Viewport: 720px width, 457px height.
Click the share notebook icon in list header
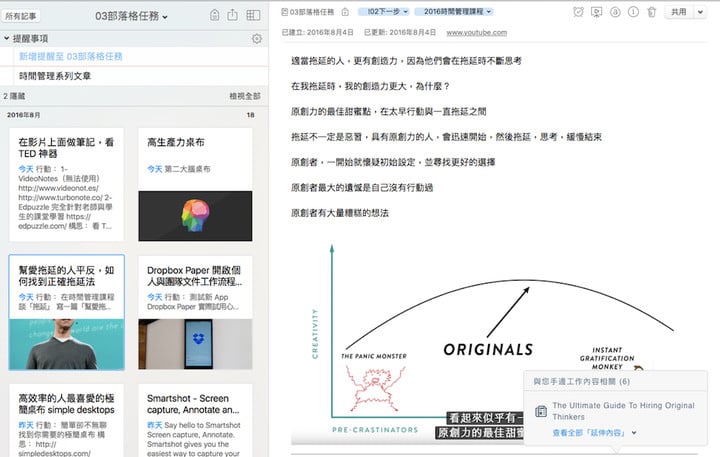point(233,15)
